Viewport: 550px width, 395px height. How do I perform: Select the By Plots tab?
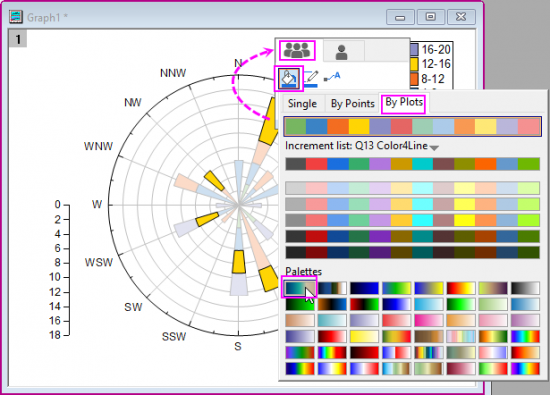[404, 103]
